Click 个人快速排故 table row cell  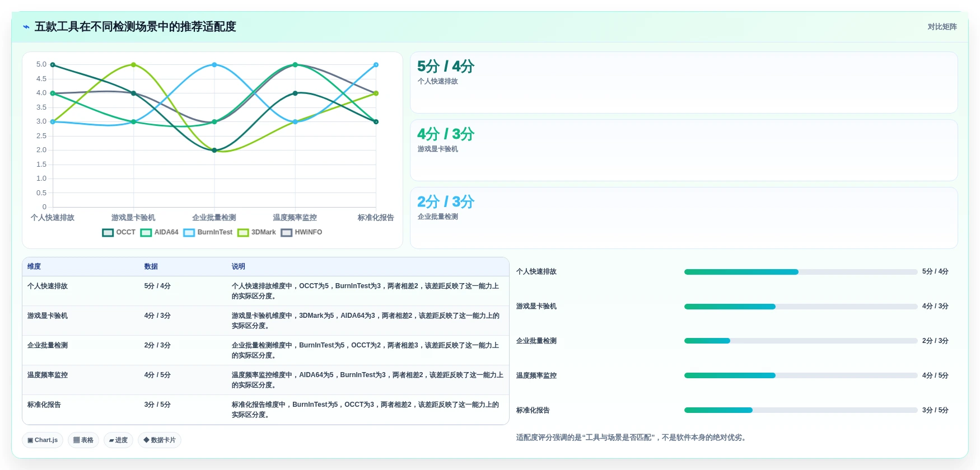(48, 286)
